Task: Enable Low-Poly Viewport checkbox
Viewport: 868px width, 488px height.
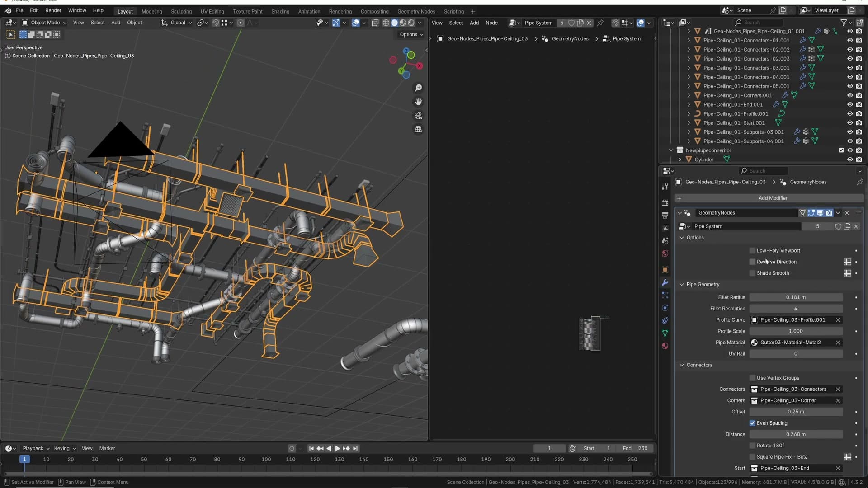Action: pos(752,251)
